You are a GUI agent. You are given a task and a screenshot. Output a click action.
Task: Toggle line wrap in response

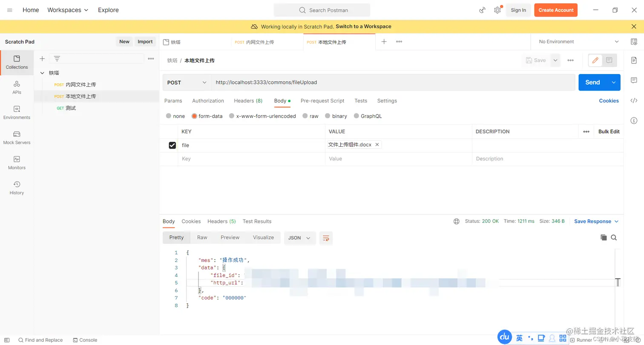coord(326,238)
